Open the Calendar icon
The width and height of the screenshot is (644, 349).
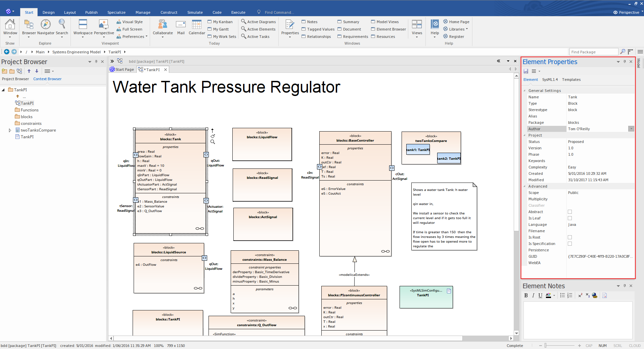pos(197,24)
